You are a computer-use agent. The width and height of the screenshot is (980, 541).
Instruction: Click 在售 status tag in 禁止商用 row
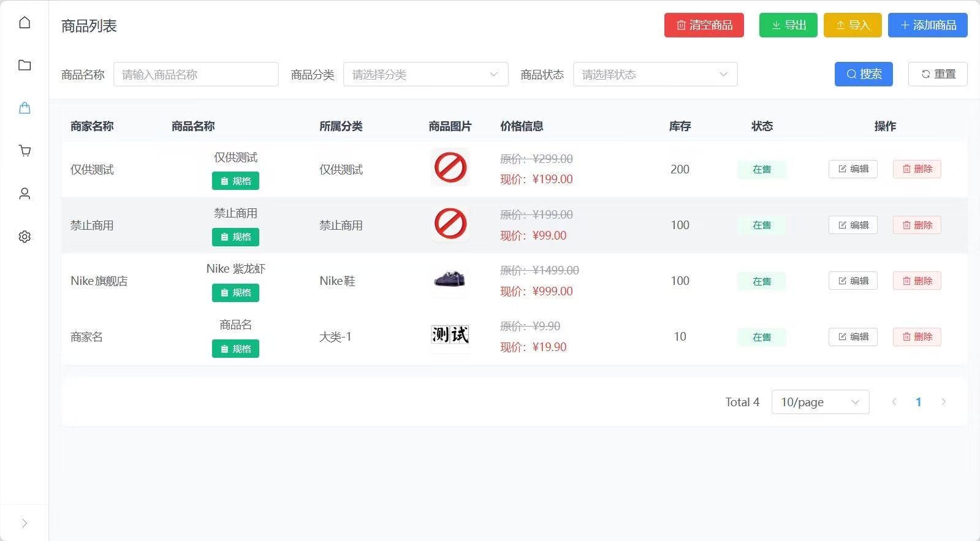762,225
